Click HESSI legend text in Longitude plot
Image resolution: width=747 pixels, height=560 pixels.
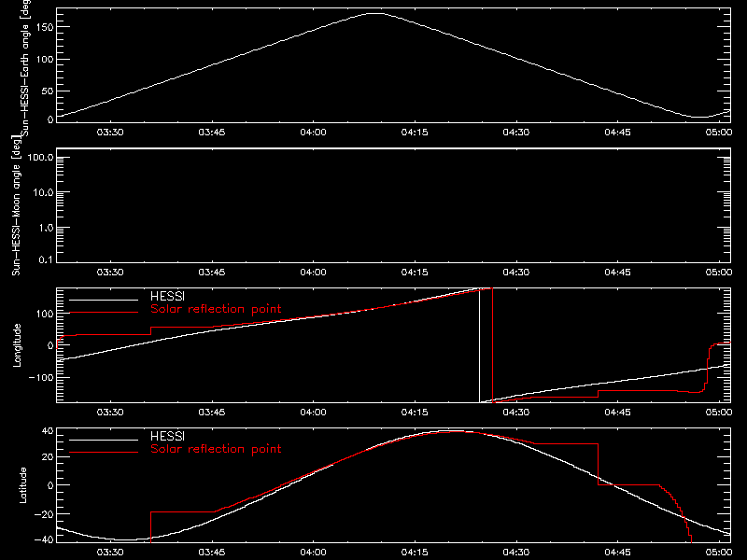(x=167, y=296)
